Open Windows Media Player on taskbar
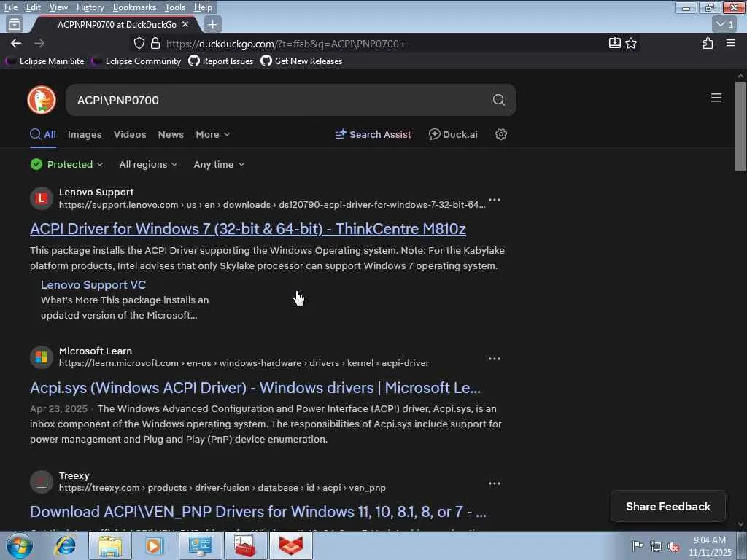The height and width of the screenshot is (560, 747). click(155, 545)
